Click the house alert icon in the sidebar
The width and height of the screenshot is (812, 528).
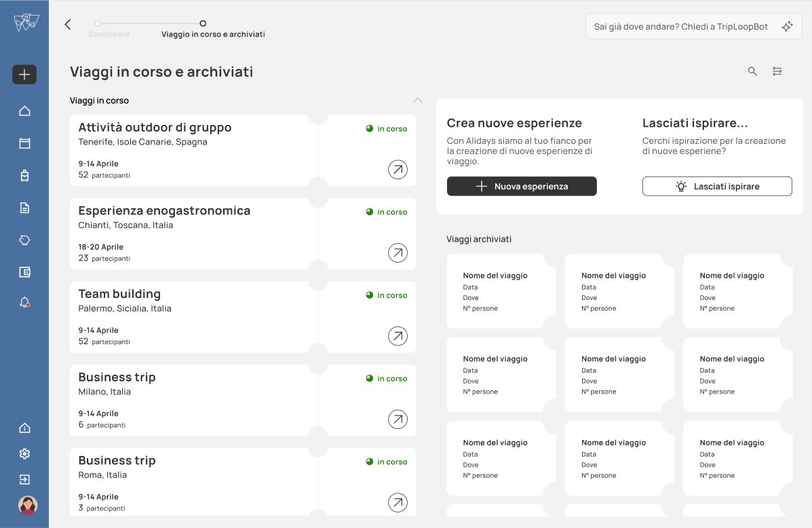click(x=24, y=428)
